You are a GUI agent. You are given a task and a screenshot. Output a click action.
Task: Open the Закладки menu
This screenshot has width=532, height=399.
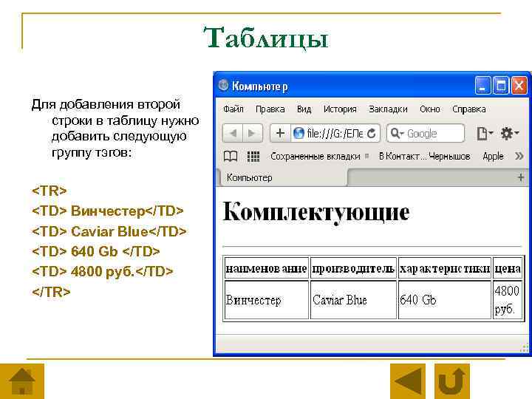[388, 109]
